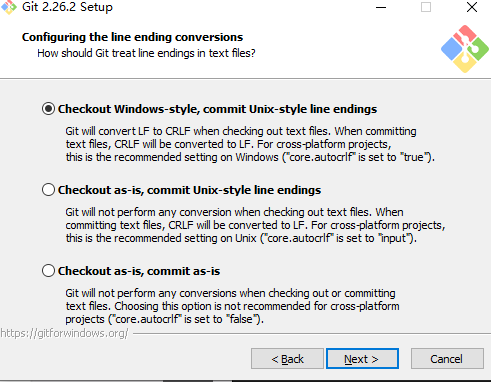Click the 'Checkout as-is, commit as-is' label text
Viewport: 491px width, 382px height.
tap(139, 271)
